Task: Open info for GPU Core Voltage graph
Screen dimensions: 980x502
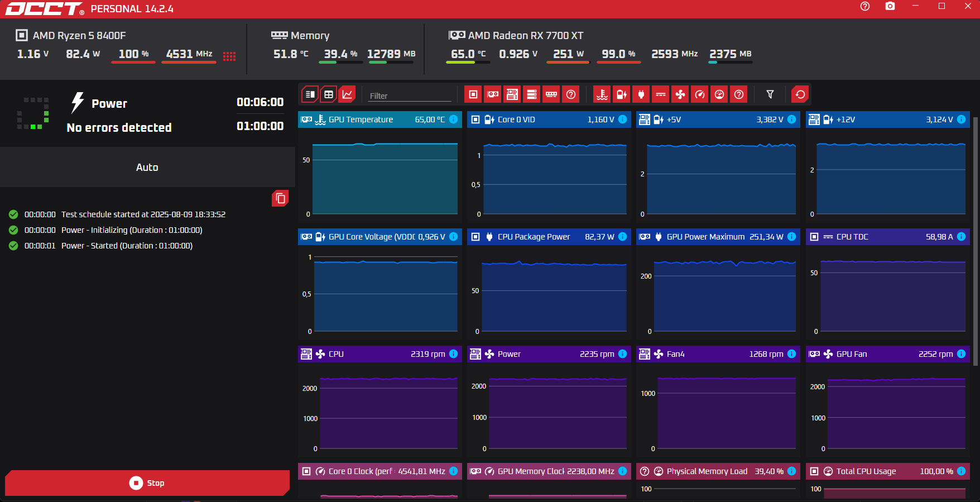Action: pyautogui.click(x=453, y=237)
